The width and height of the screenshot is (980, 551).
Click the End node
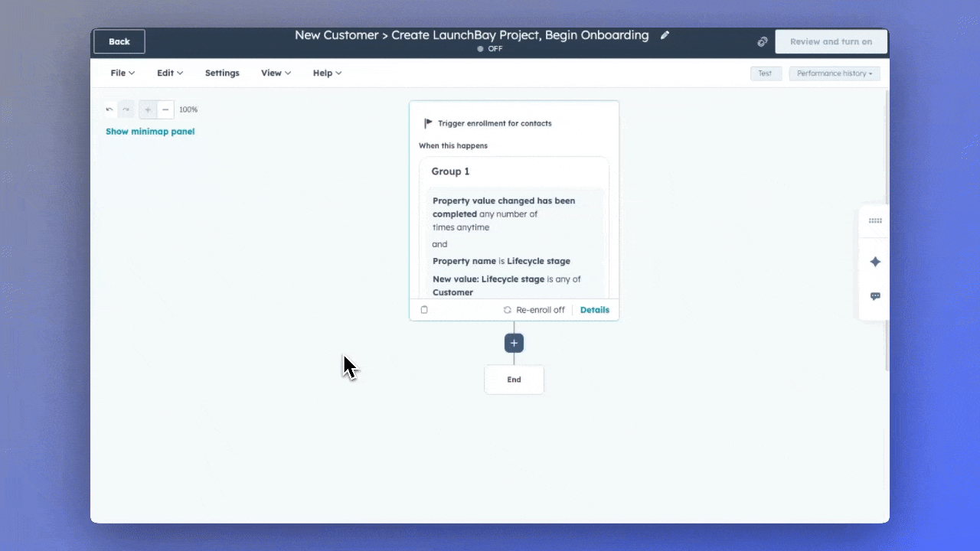[x=514, y=380]
